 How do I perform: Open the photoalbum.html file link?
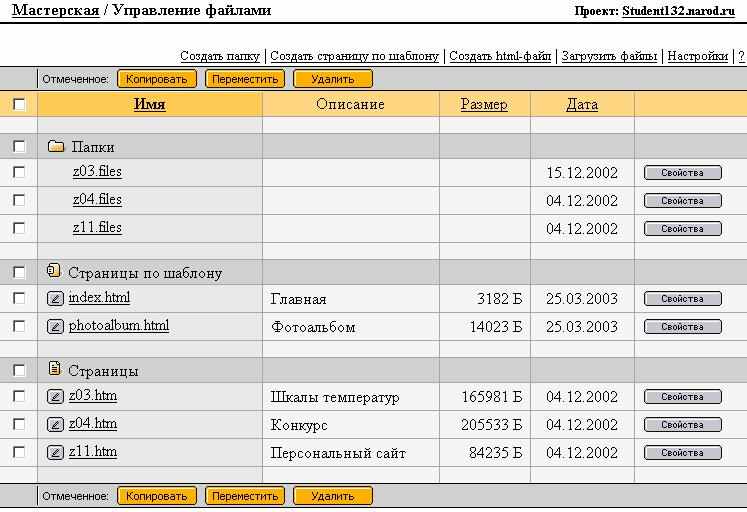119,326
